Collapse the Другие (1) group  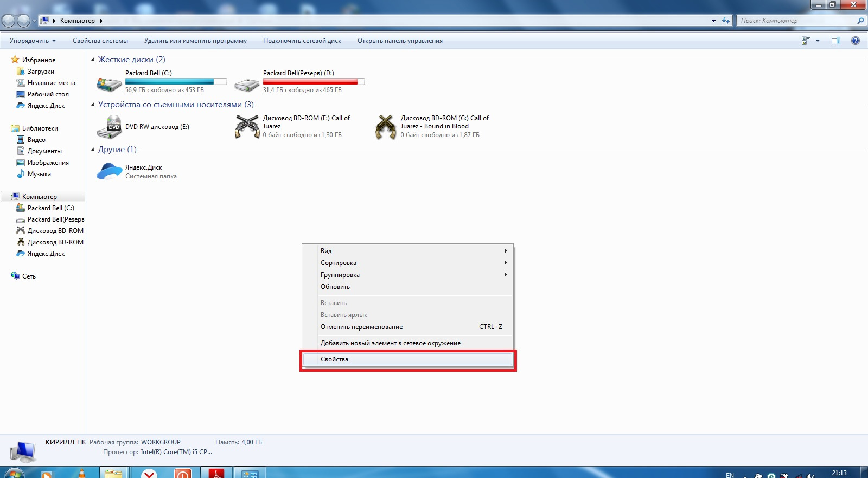93,150
